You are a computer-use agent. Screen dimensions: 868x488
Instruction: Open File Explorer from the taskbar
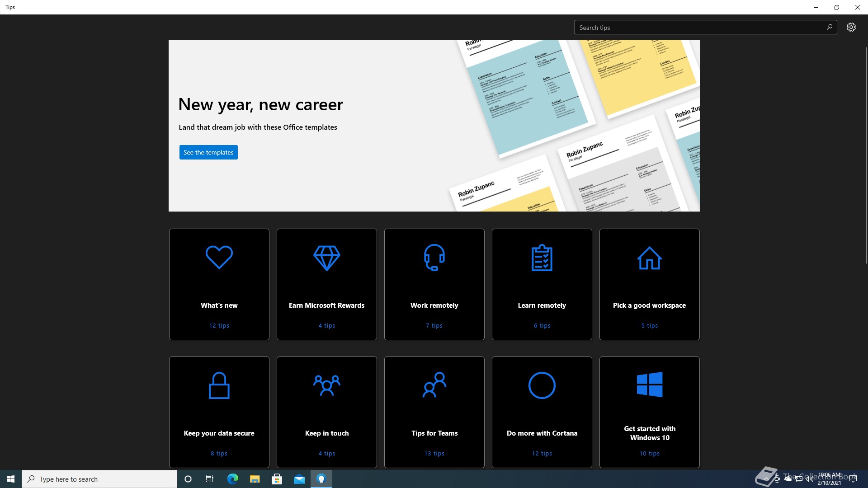(255, 479)
